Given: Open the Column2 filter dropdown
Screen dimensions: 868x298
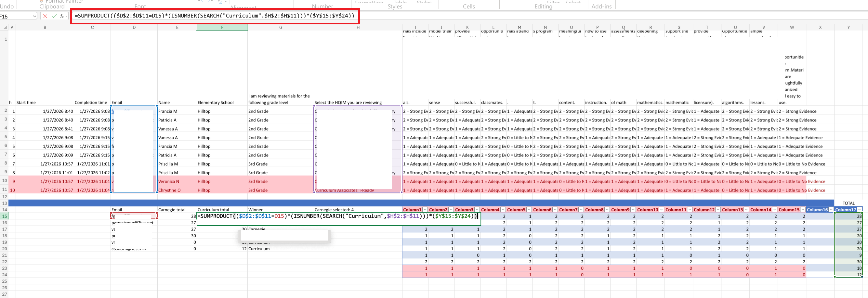Looking at the screenshot, I should pyautogui.click(x=451, y=210).
